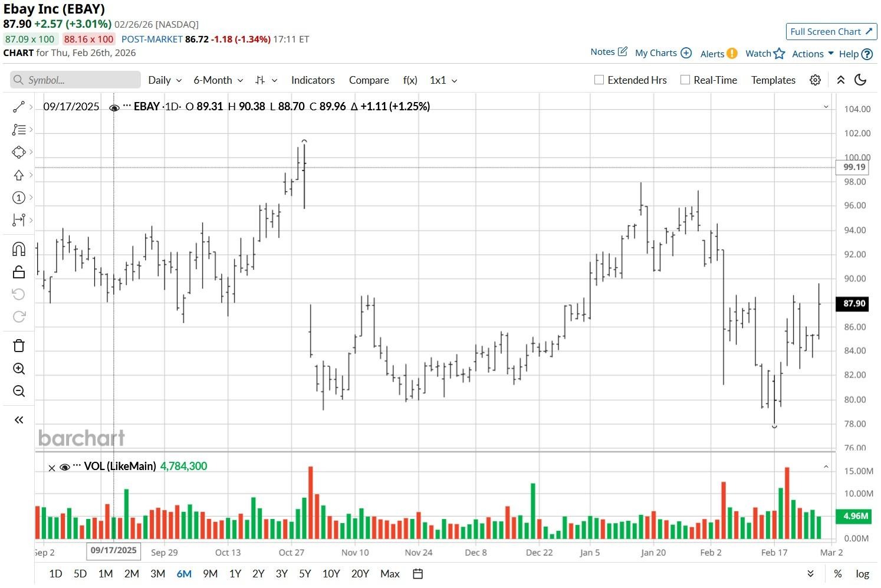
Task: Collapse the main chart legend chevron
Action: (x=826, y=107)
